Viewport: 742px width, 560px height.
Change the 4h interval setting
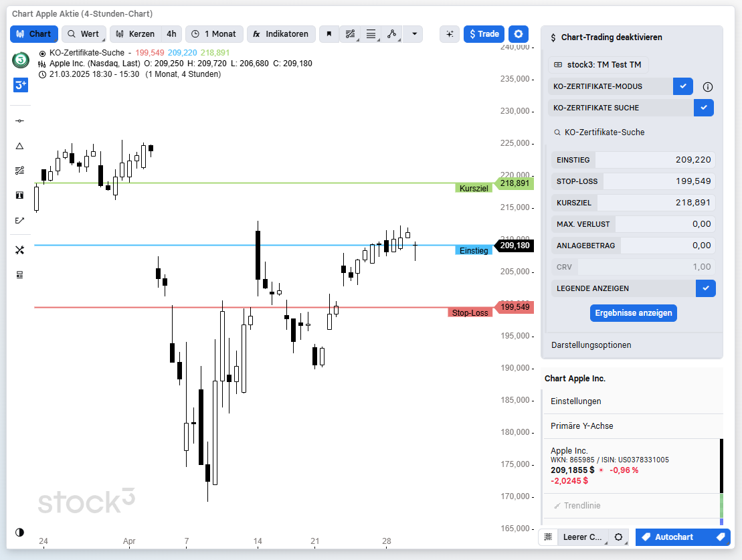coord(171,34)
